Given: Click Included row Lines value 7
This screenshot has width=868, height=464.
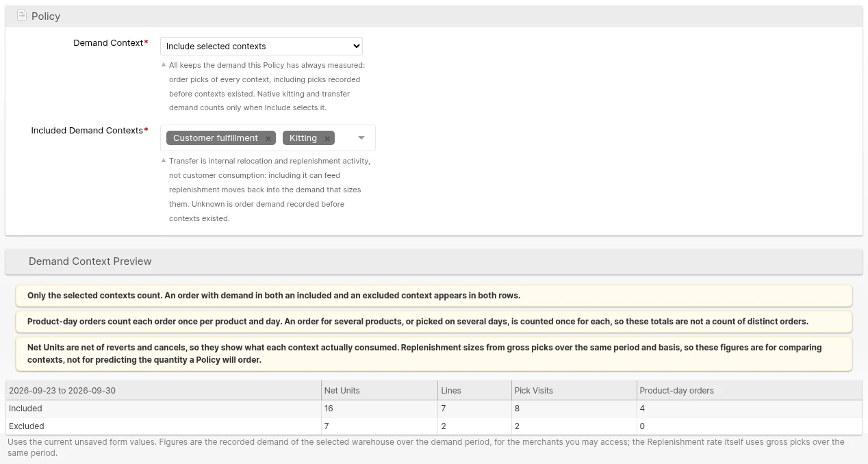Looking at the screenshot, I should [444, 408].
